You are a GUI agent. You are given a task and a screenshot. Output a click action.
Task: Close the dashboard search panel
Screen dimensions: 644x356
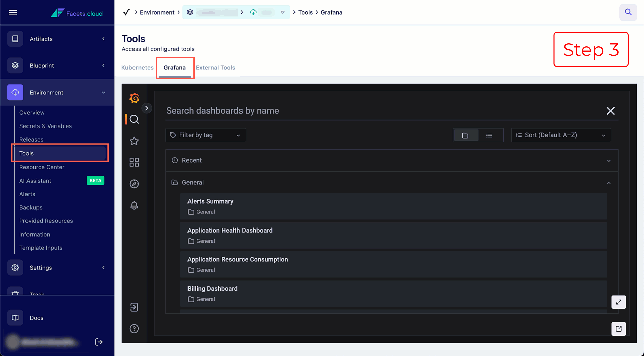pos(611,111)
